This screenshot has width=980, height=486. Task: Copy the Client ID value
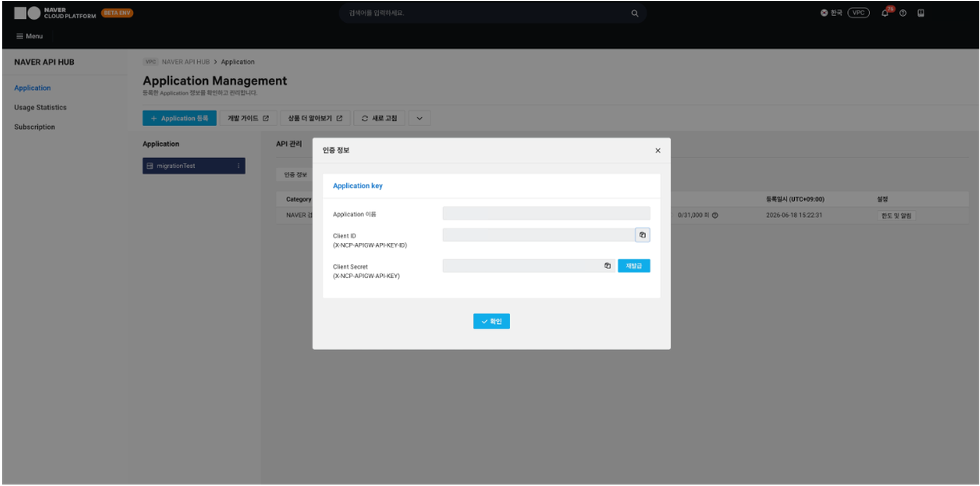(x=642, y=235)
